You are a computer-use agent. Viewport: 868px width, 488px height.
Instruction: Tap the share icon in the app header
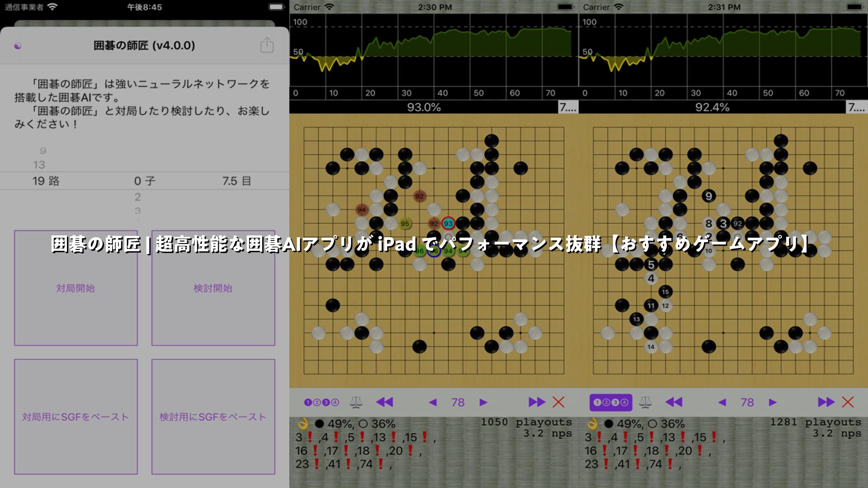pos(267,45)
